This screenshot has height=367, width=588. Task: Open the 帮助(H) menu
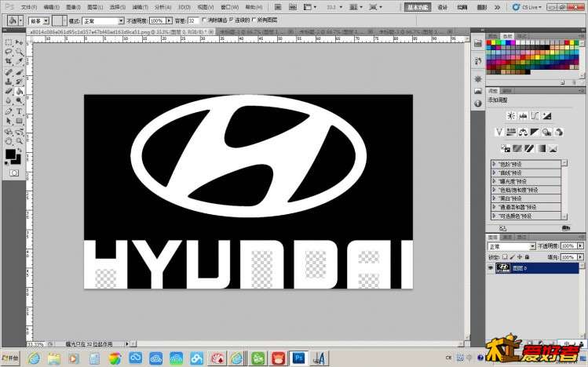[254, 7]
